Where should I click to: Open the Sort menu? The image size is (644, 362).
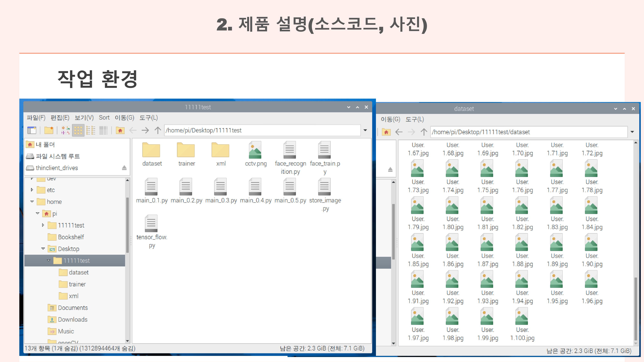(x=104, y=118)
